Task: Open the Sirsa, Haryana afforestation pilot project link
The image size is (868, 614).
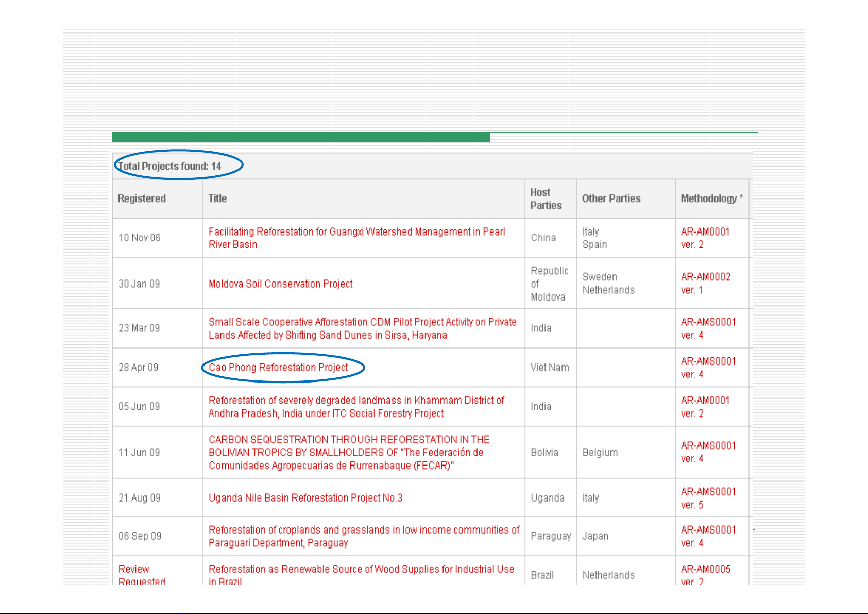Action: tap(363, 328)
